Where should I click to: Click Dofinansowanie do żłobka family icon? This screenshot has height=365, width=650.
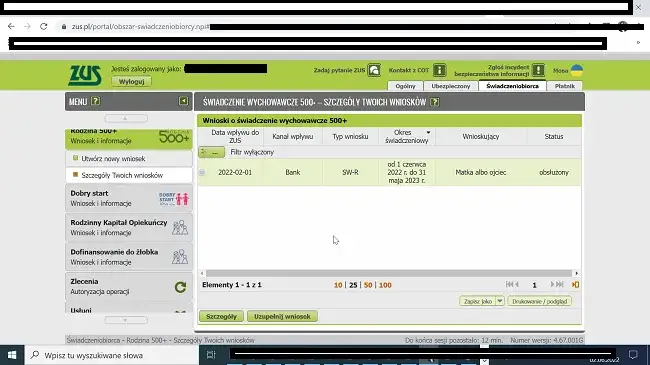point(180,257)
